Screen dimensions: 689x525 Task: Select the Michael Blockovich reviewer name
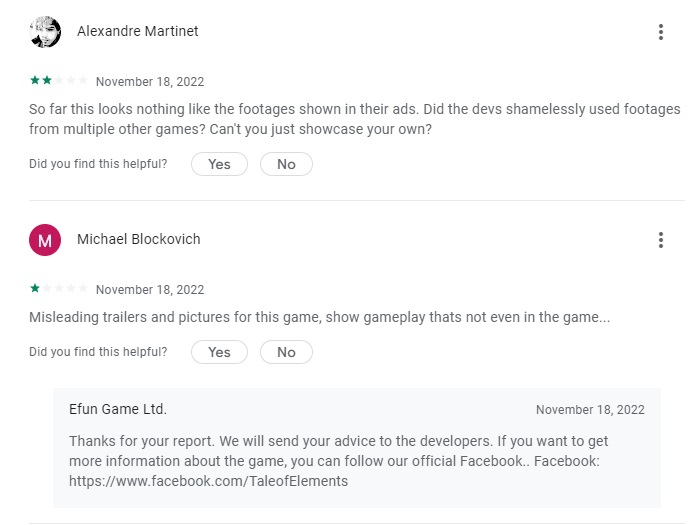pos(139,239)
